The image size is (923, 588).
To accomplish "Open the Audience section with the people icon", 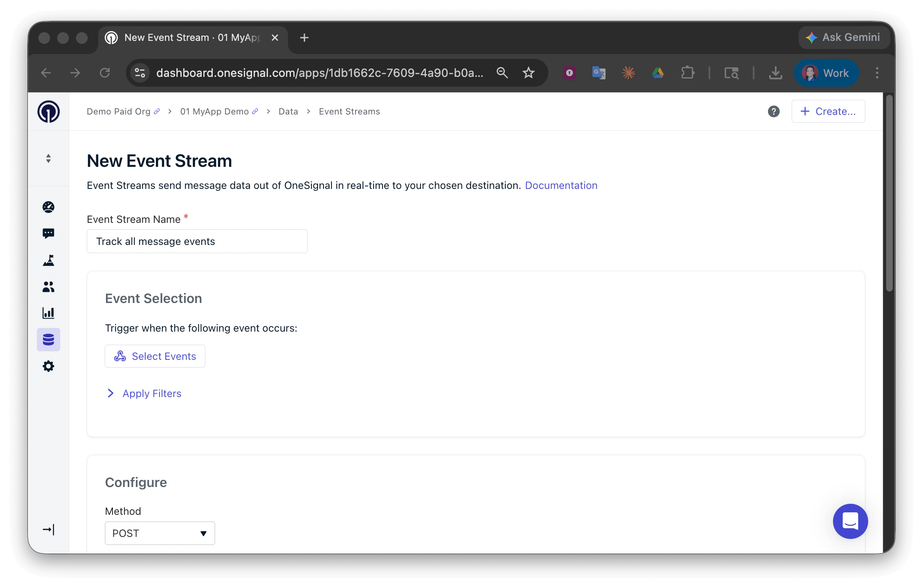I will (x=48, y=287).
